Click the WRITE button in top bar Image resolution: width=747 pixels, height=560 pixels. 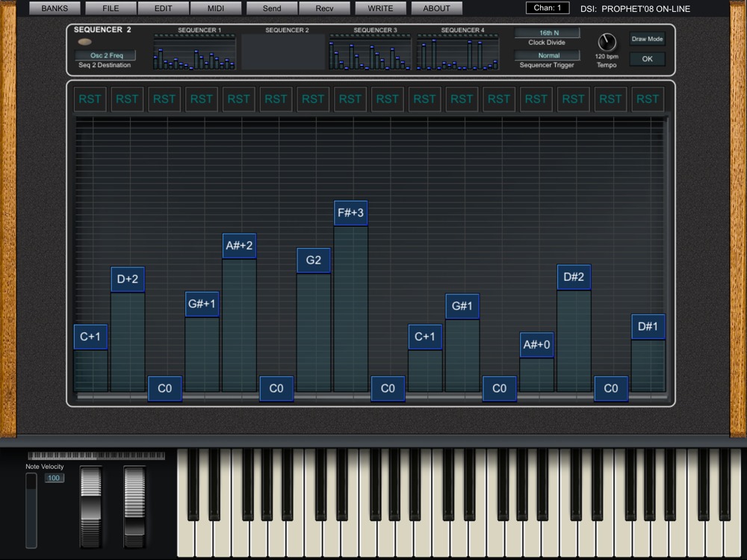[380, 8]
